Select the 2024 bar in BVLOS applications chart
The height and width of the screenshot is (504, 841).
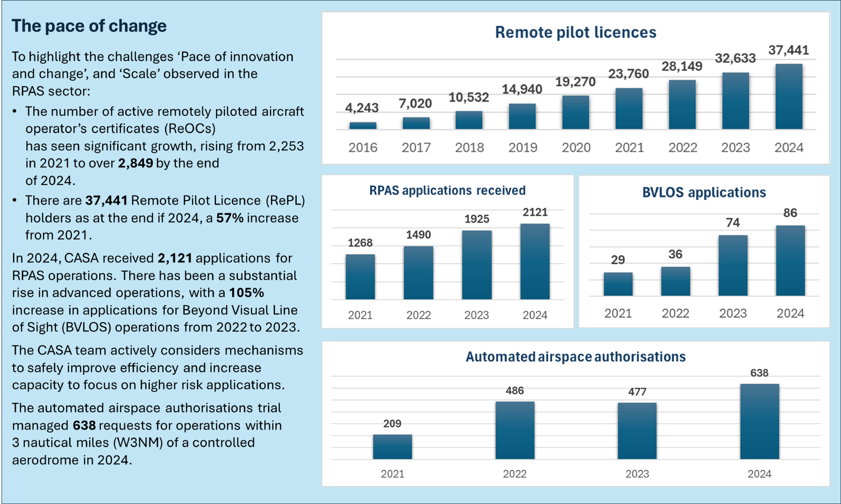[x=790, y=260]
